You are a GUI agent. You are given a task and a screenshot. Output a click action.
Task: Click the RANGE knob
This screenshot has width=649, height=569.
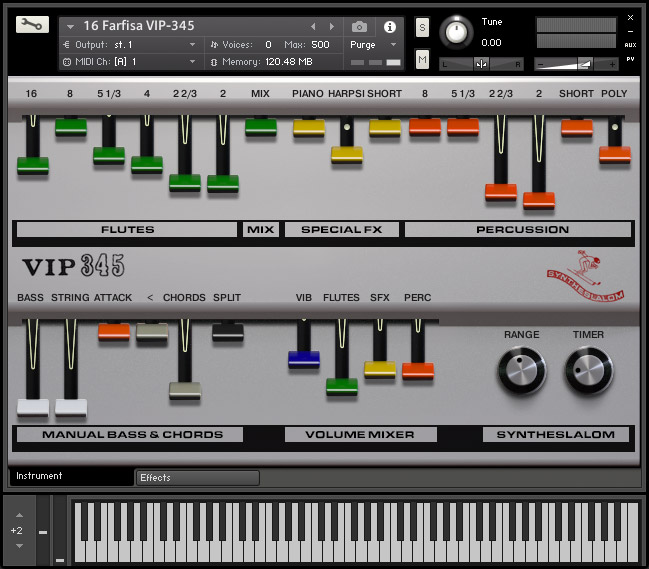[522, 371]
